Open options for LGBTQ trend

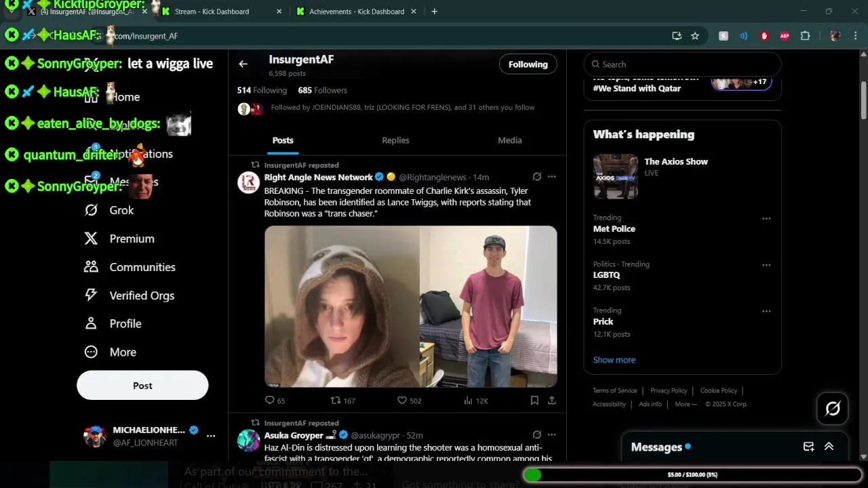tap(766, 264)
